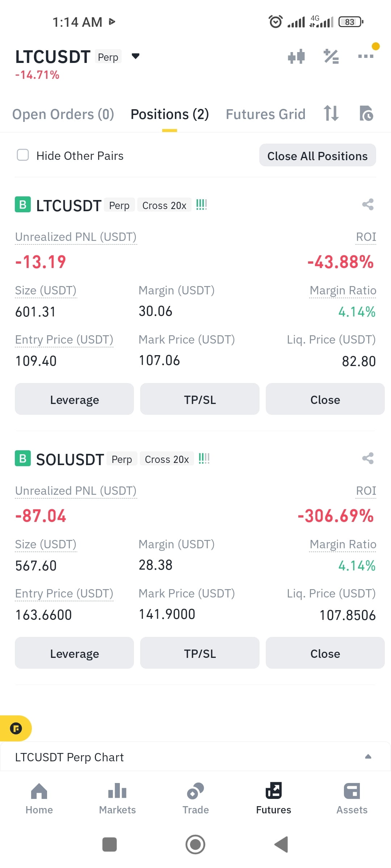Screen dimensions: 391x868
Task: Expand the LTCUSDT Perp pair dropdown arrow
Action: (135, 56)
